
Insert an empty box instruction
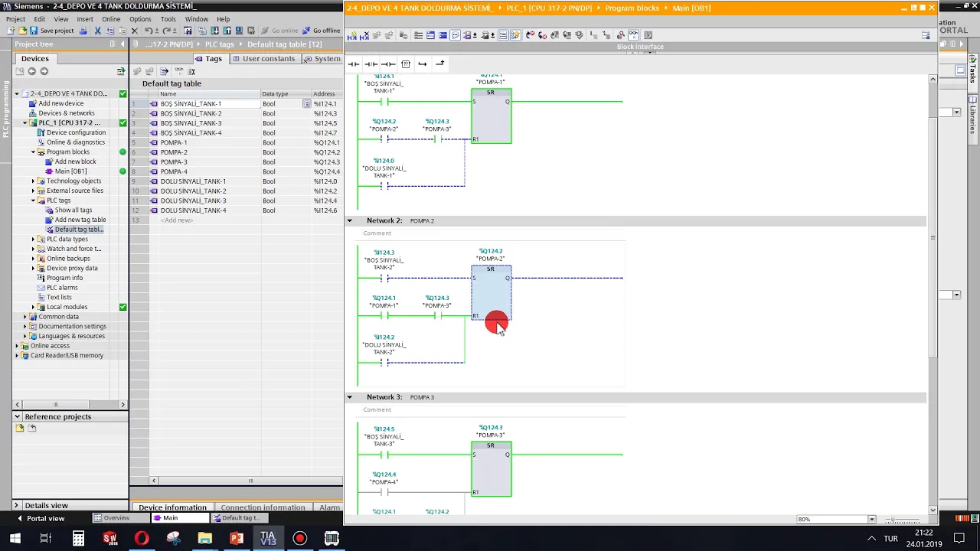tap(406, 64)
